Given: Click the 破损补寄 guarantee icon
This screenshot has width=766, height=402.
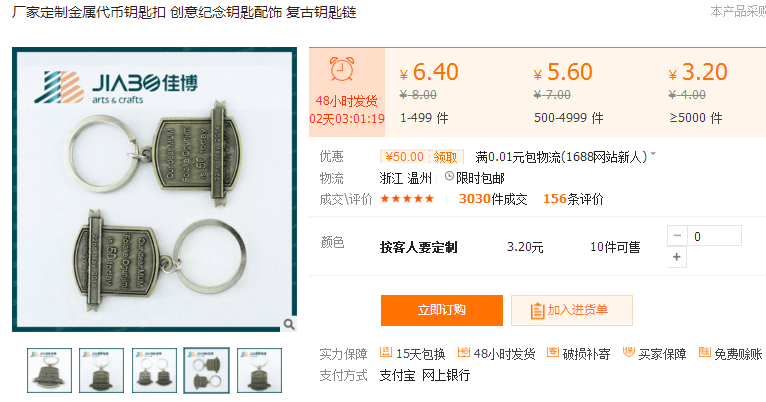Looking at the screenshot, I should click(x=553, y=352).
